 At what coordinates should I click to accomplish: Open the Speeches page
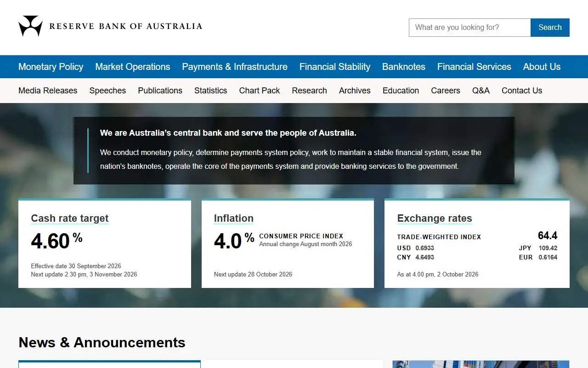pyautogui.click(x=107, y=91)
